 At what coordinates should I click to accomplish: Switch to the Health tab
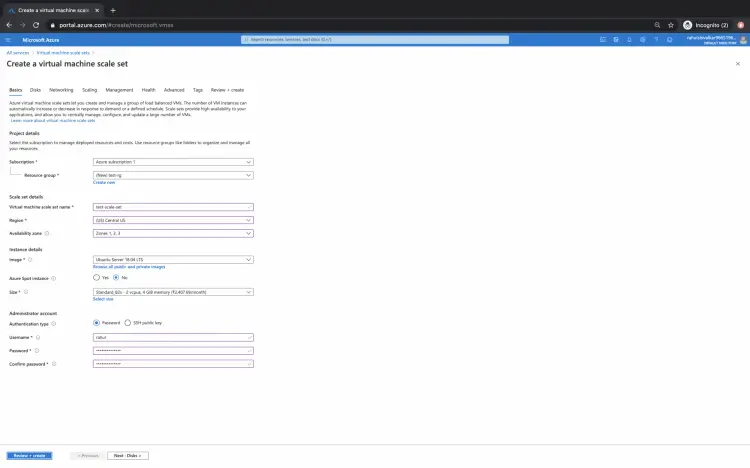pyautogui.click(x=148, y=90)
